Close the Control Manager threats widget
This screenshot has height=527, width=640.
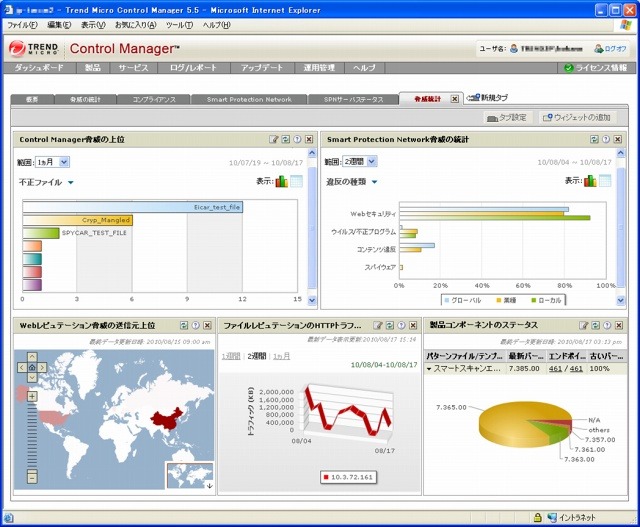click(309, 140)
